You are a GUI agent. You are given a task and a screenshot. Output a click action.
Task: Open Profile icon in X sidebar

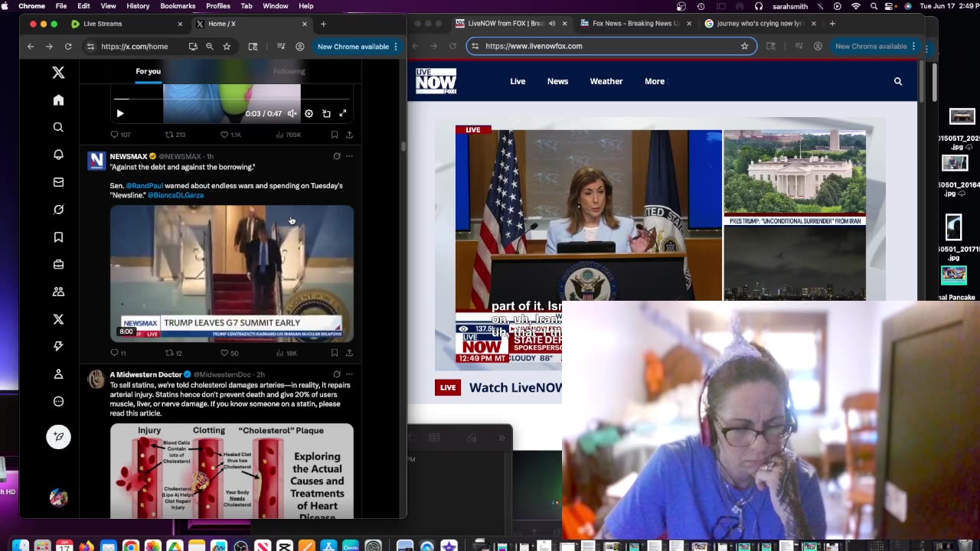[58, 374]
